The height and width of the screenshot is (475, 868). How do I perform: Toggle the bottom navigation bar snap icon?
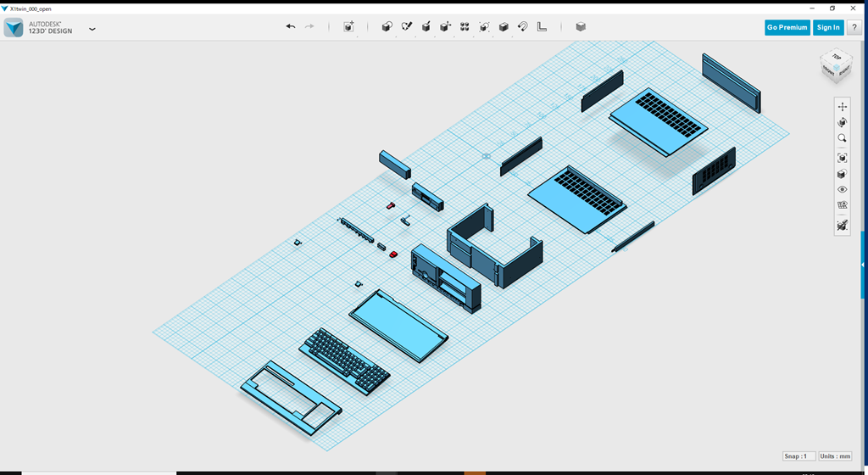(842, 226)
